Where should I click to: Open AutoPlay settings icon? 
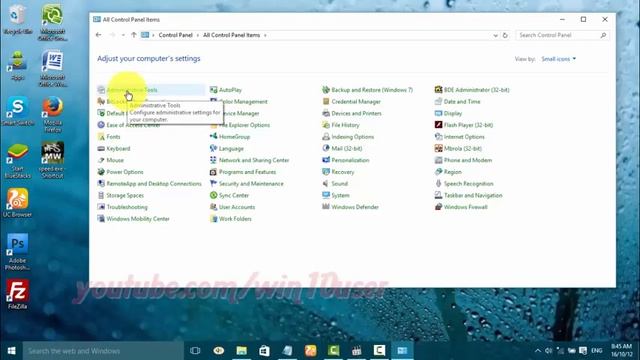213,90
